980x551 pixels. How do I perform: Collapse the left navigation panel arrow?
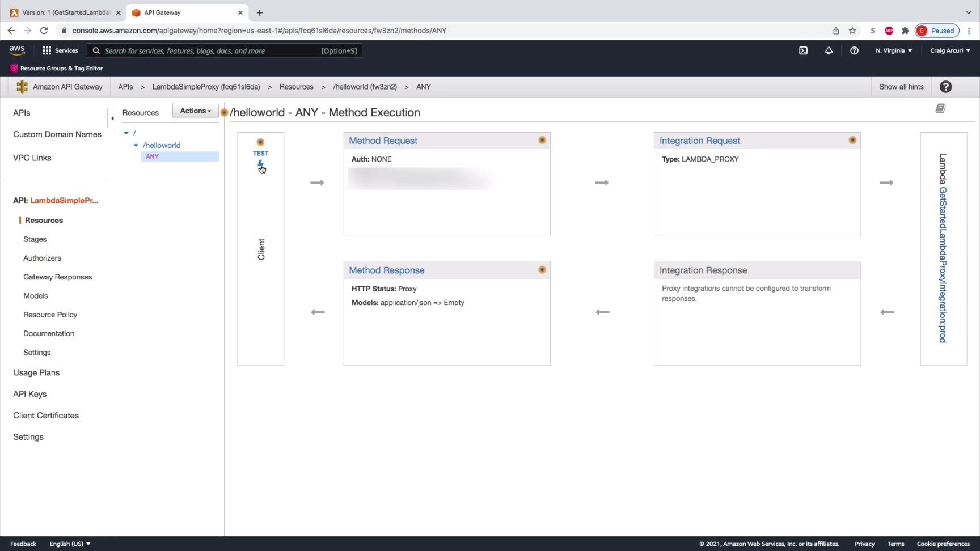(112, 118)
